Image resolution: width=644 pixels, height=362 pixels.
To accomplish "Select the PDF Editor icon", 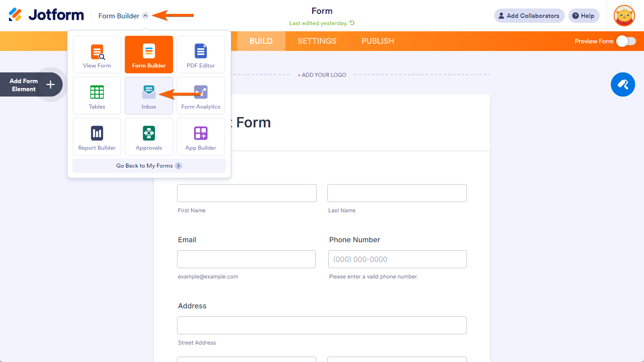I will click(x=200, y=54).
